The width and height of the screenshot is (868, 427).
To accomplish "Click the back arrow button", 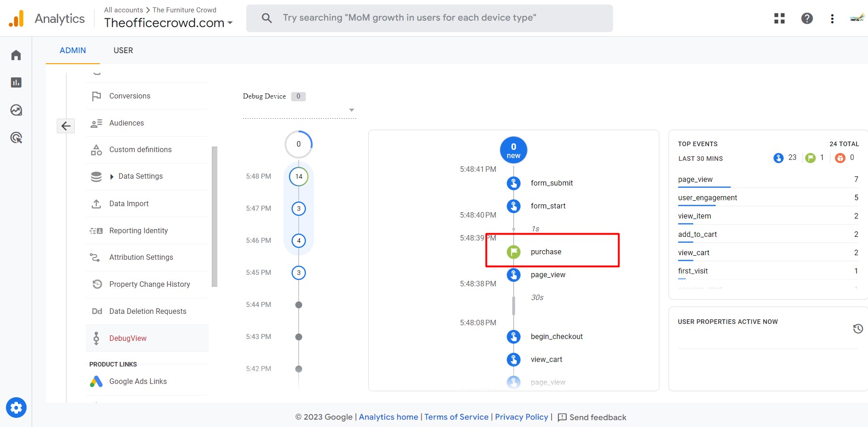I will 66,126.
